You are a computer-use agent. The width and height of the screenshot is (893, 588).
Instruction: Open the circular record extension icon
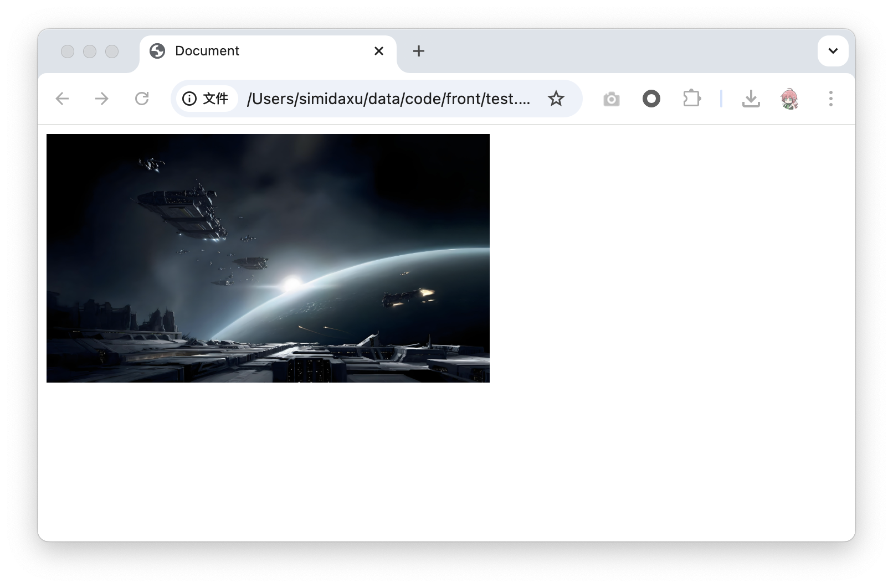[651, 99]
